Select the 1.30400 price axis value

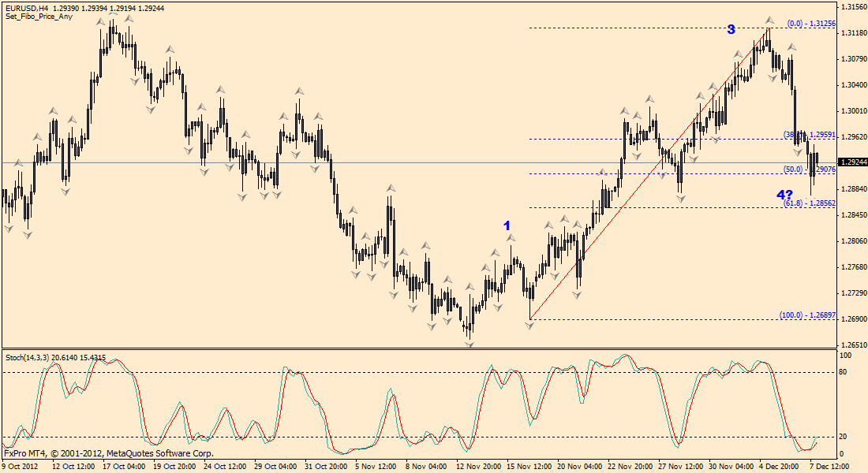click(854, 84)
